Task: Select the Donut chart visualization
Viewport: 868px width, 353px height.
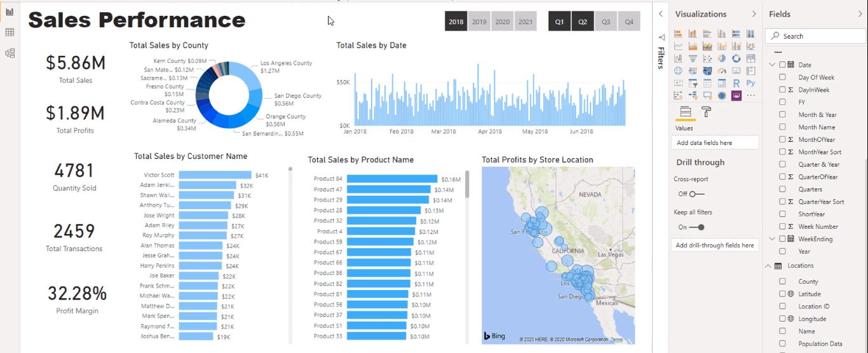Action: click(x=736, y=58)
